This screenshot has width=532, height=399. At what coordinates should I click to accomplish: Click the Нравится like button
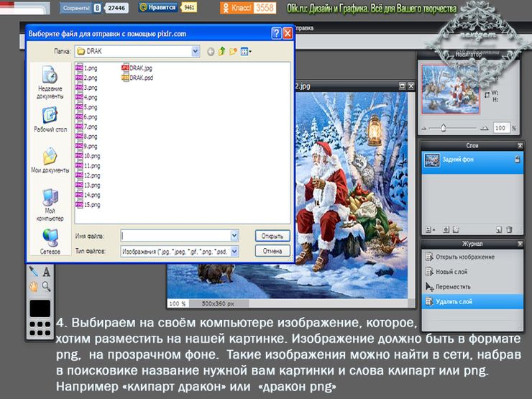(x=158, y=7)
